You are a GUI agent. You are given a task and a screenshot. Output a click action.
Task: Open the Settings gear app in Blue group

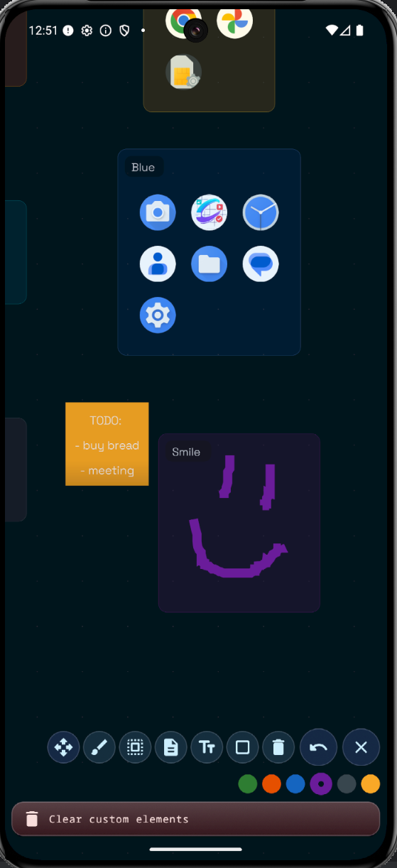(x=158, y=315)
